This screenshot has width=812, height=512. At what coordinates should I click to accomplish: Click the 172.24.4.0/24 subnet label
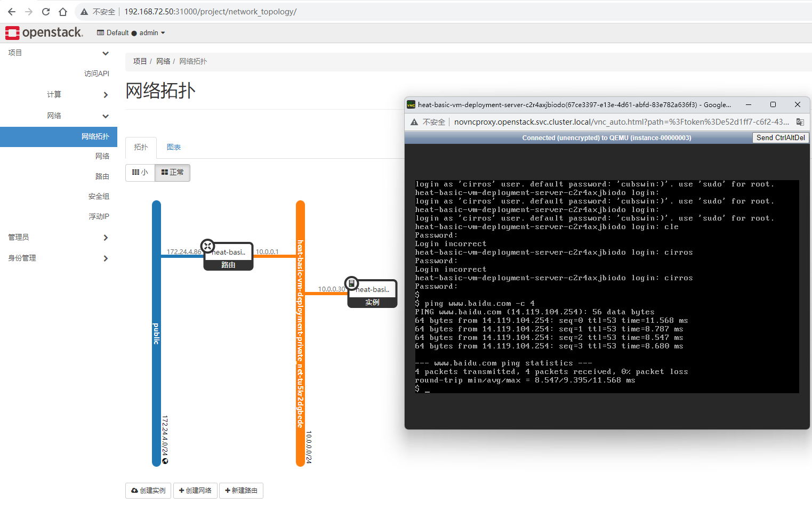point(165,436)
